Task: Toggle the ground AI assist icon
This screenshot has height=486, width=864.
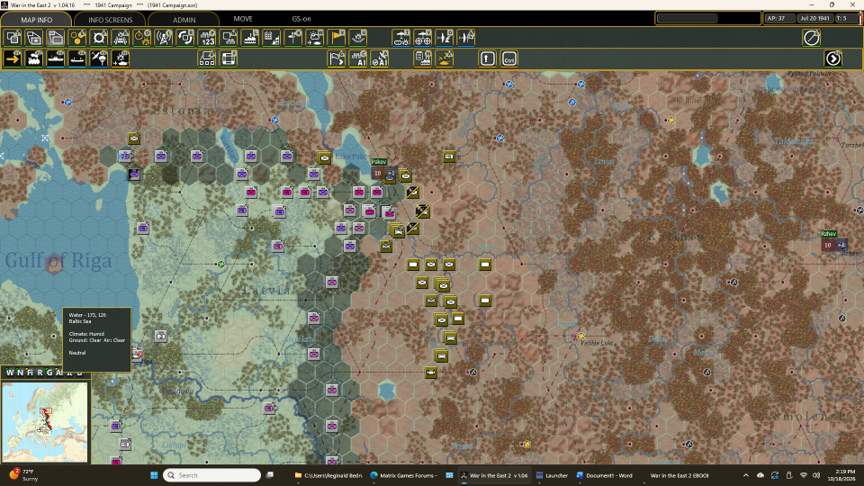Action: pyautogui.click(x=358, y=58)
